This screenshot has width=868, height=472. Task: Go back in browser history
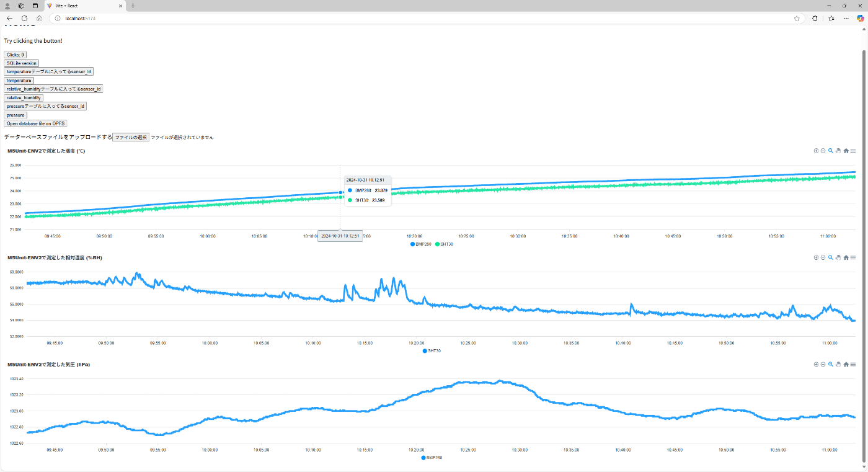coord(9,18)
